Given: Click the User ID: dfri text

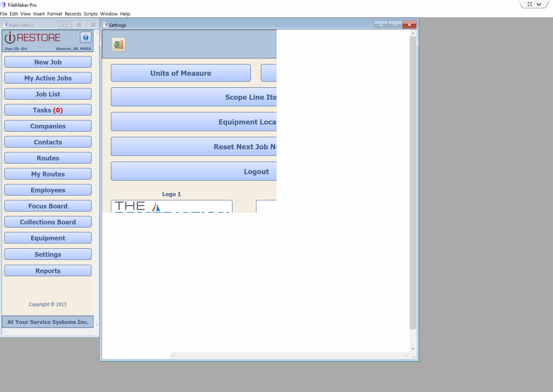Looking at the screenshot, I should pos(16,49).
